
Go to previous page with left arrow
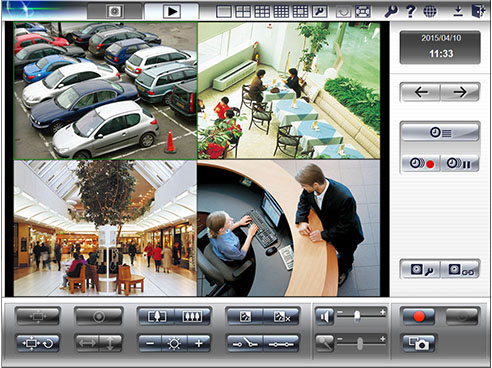[421, 92]
